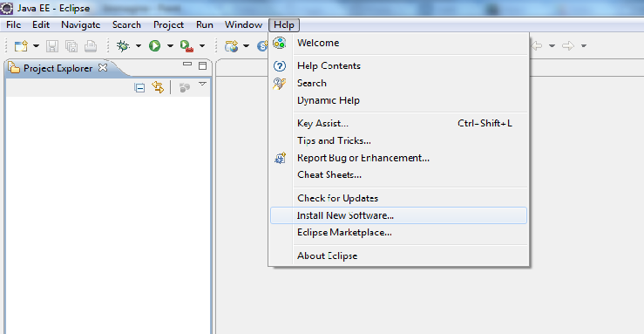
Task: Select the Project Explorer tab
Action: pyautogui.click(x=58, y=68)
